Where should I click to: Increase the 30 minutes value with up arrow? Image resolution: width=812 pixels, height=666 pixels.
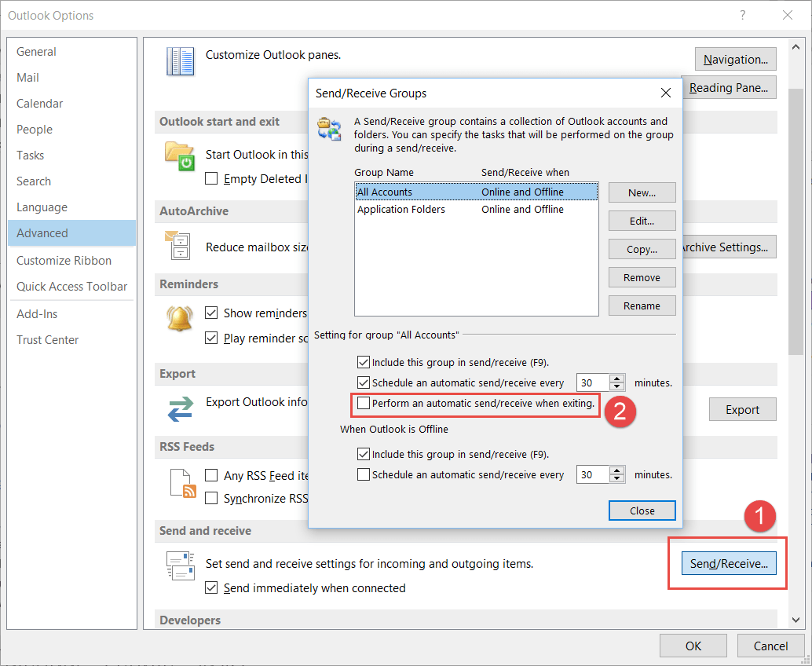coord(618,379)
